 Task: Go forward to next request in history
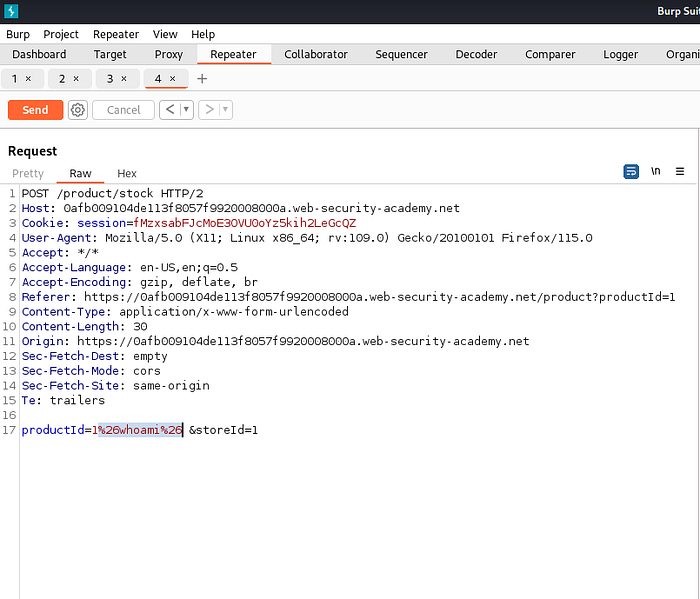click(209, 109)
